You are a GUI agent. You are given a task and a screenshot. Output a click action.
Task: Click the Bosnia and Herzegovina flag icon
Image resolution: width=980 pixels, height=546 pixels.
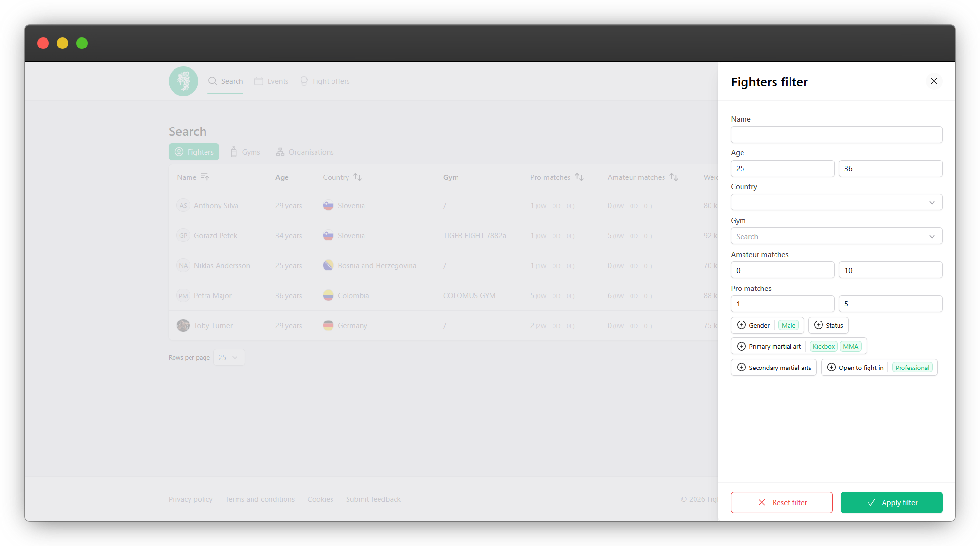click(328, 266)
